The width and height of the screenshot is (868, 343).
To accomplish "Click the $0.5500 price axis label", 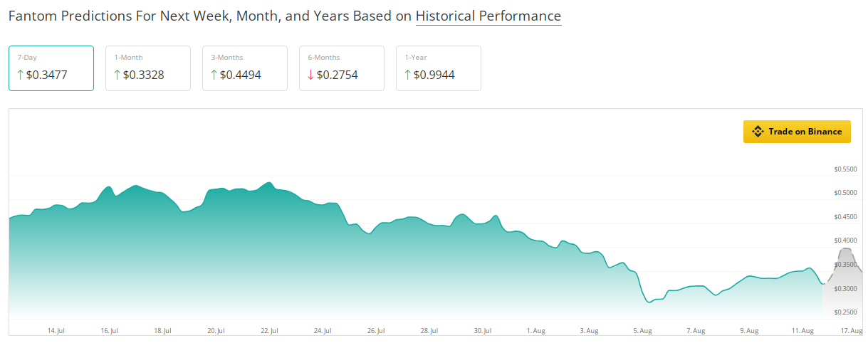I will [x=845, y=169].
